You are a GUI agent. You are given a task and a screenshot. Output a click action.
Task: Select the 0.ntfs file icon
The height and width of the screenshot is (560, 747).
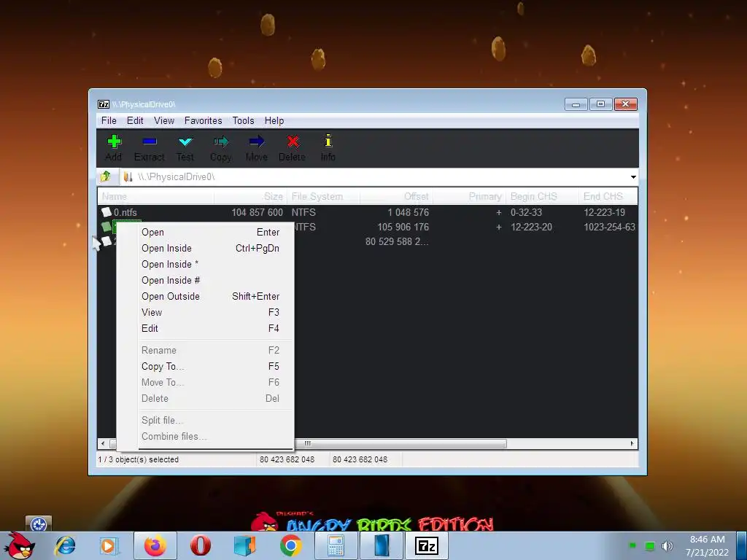(107, 212)
